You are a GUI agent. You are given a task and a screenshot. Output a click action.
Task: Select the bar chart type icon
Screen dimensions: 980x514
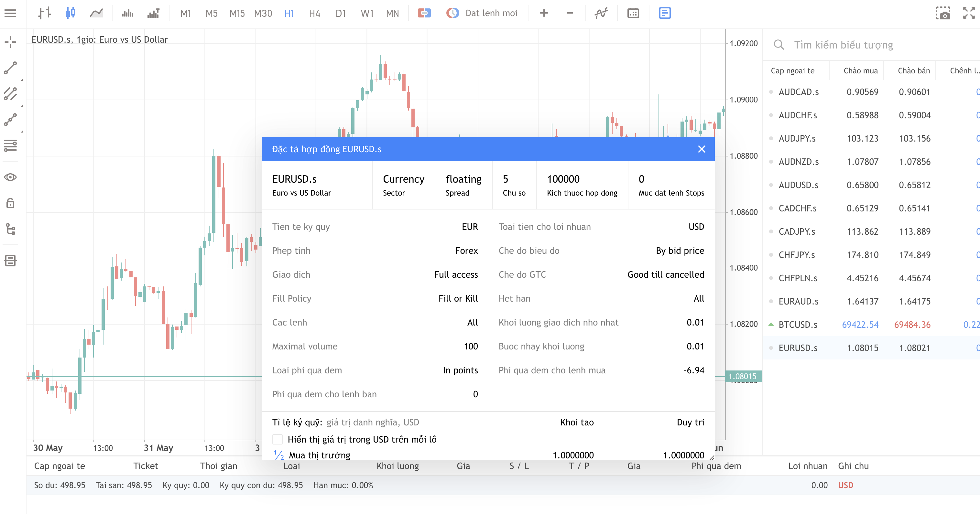(45, 13)
